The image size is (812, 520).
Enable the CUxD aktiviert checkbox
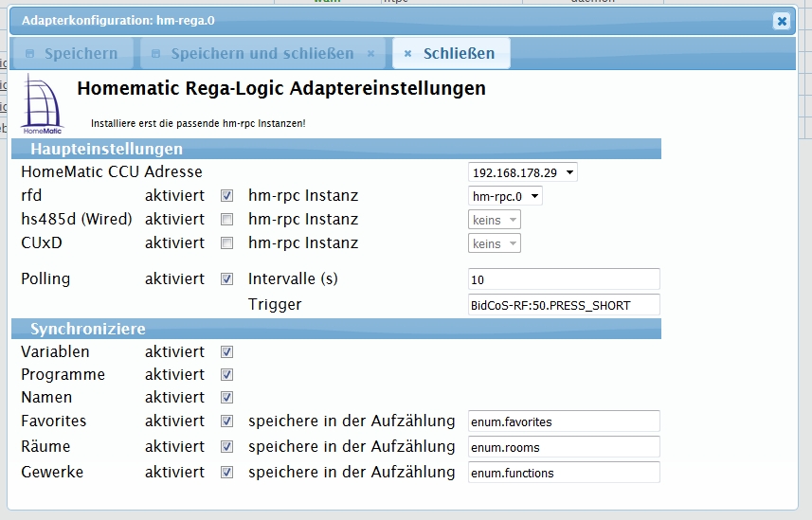(226, 242)
